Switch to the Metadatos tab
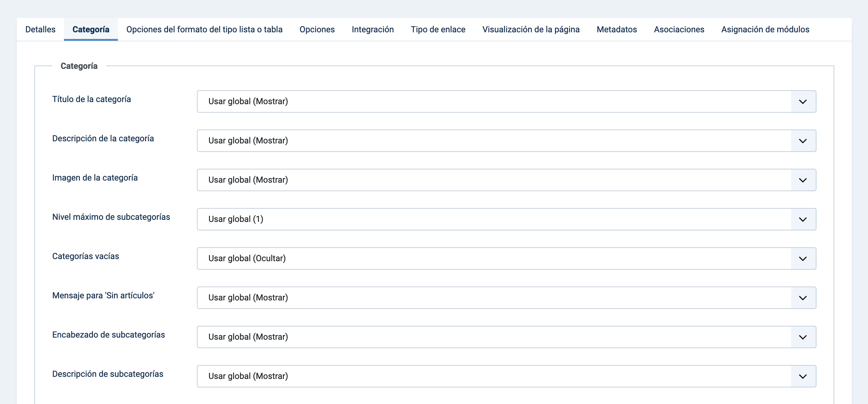 [x=617, y=29]
